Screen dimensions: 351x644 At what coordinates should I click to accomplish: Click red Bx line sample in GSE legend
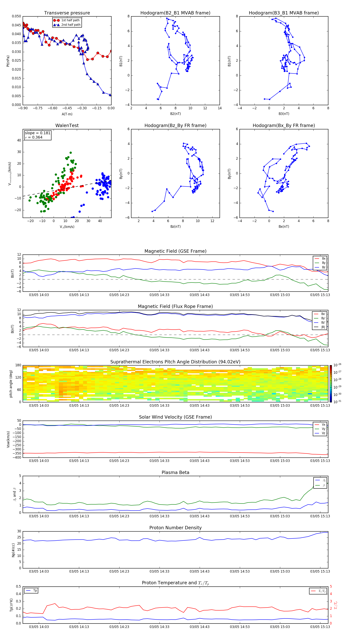[x=317, y=259]
